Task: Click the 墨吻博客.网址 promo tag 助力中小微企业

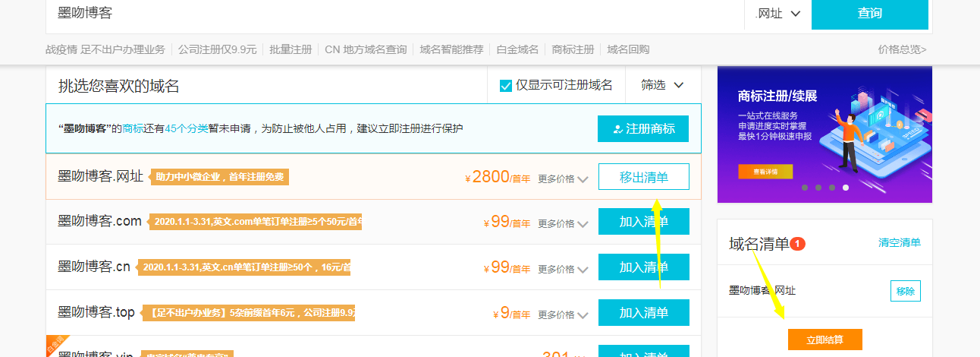Action: tap(220, 177)
